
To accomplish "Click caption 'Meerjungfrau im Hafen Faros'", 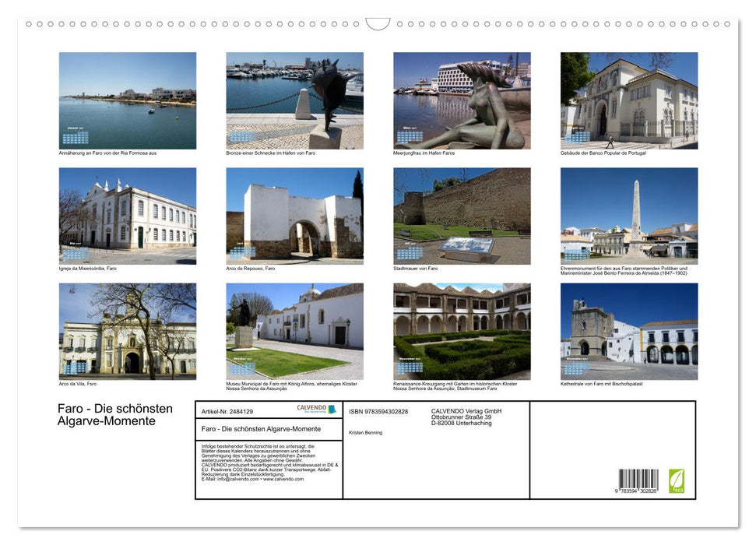I will point(424,153).
